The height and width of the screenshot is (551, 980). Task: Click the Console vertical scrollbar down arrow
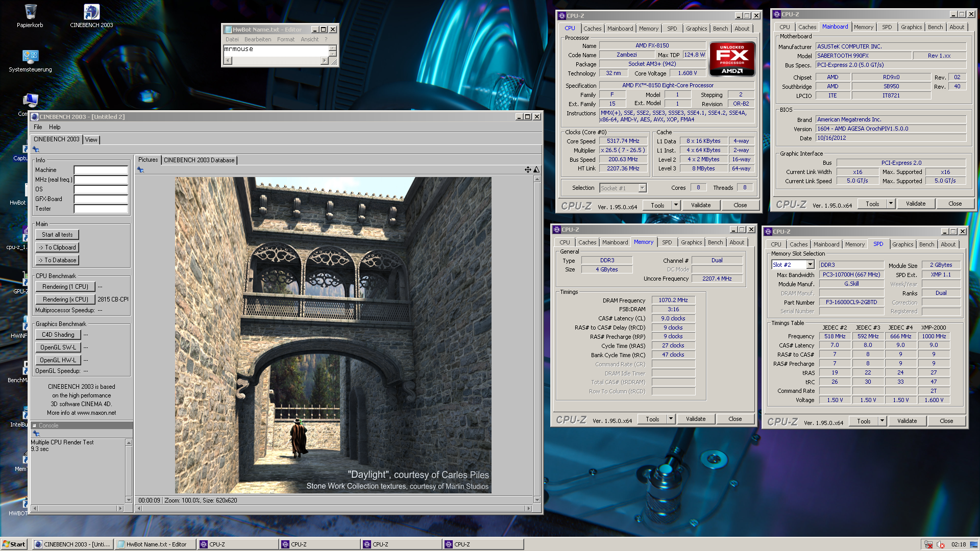point(129,500)
